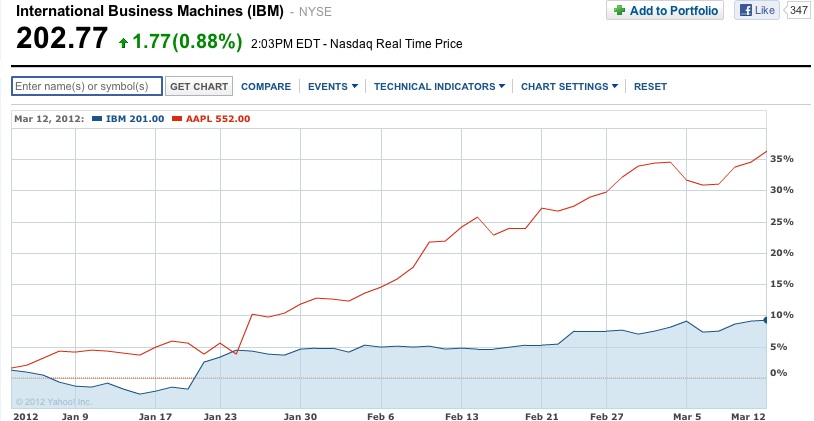Expand the EVENTS dropdown
The width and height of the screenshot is (814, 421).
click(x=332, y=87)
